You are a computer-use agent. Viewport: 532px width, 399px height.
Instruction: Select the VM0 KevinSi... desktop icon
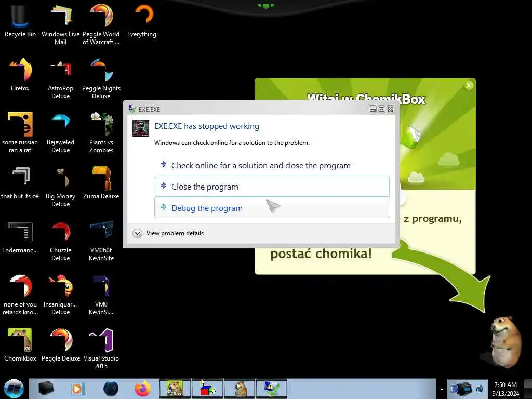101,295
